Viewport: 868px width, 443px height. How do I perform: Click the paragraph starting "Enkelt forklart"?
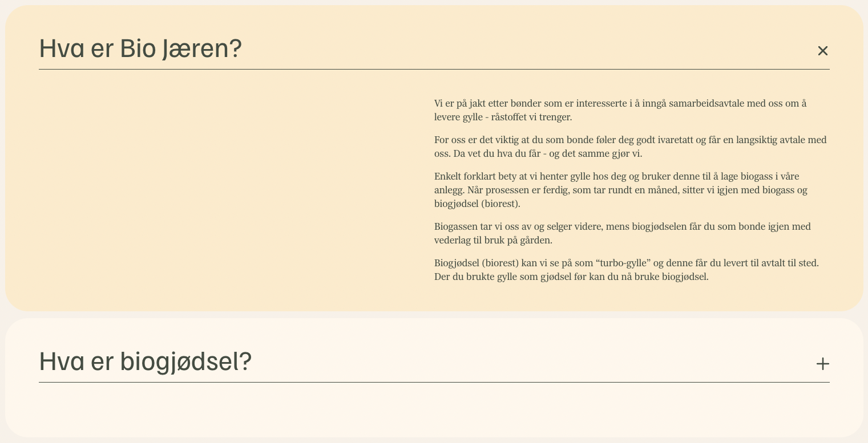[x=620, y=190]
